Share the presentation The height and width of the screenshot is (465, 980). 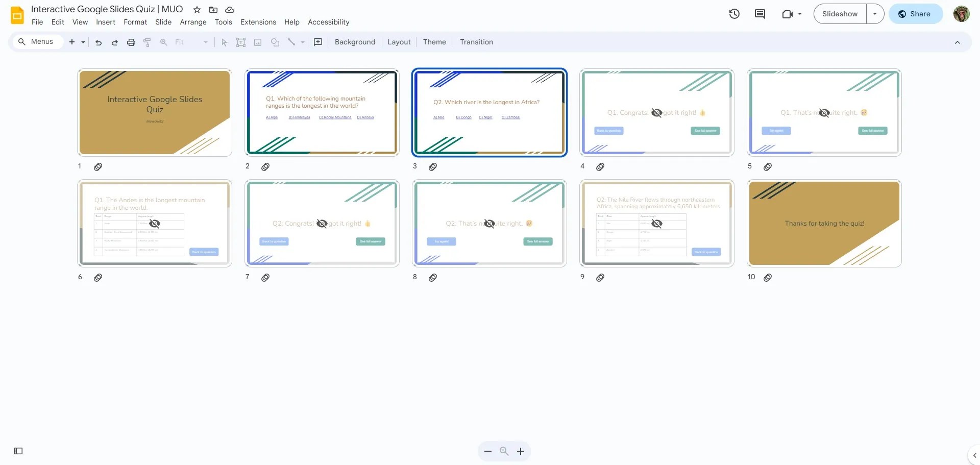point(915,14)
